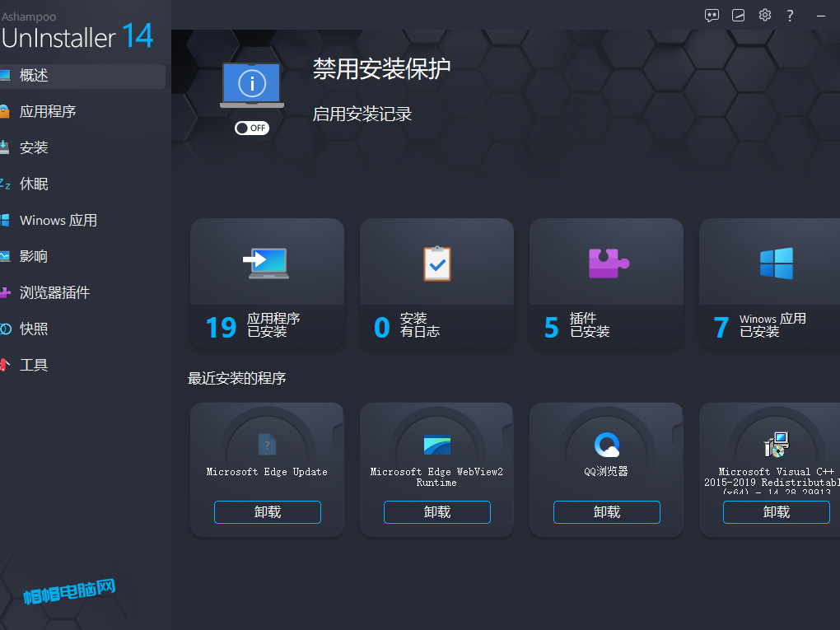Click the monitor icon on 应用程序 stat card
840x630 pixels.
[x=267, y=262]
